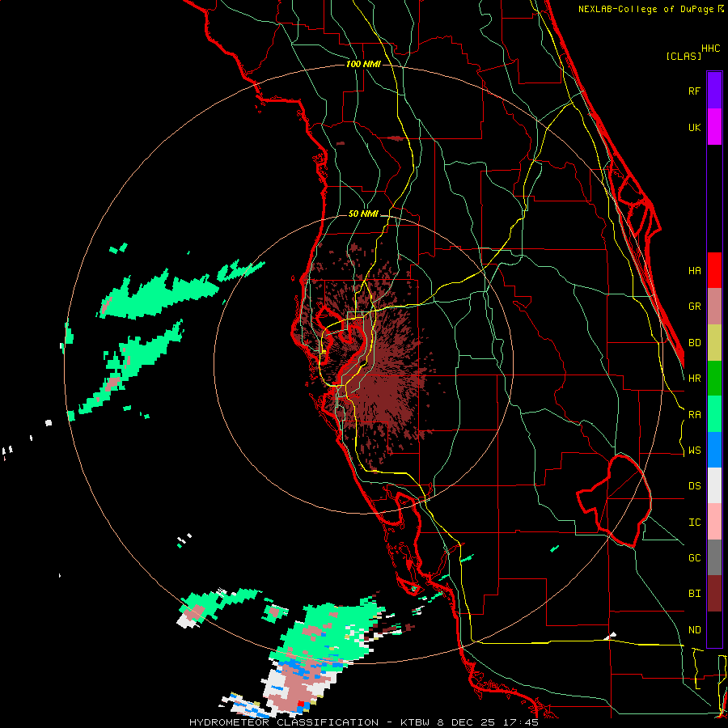The height and width of the screenshot is (728, 728).
Task: Select the dusty pink GR legend swatch
Action: pos(714,307)
